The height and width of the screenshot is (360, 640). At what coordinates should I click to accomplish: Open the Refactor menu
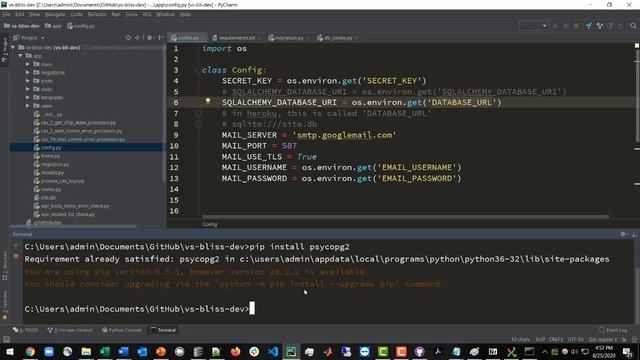[97, 14]
